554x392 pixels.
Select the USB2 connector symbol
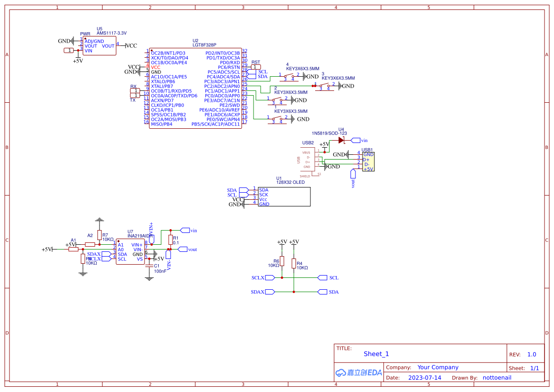pos(308,159)
